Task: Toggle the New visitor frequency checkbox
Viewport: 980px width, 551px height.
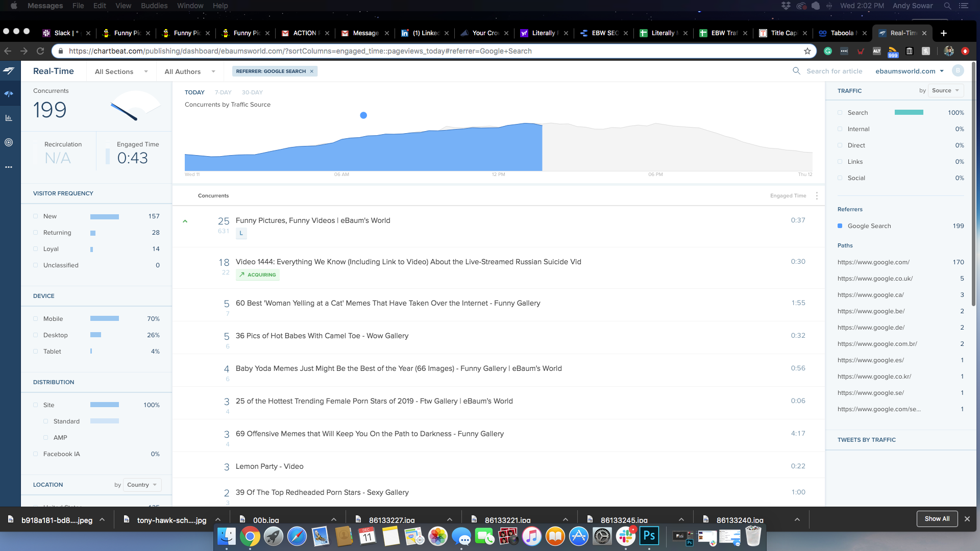Action: (x=36, y=216)
